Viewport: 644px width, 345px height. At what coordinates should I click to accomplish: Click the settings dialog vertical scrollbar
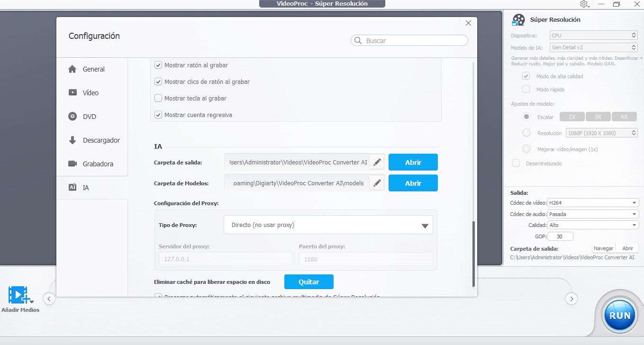pos(473,254)
